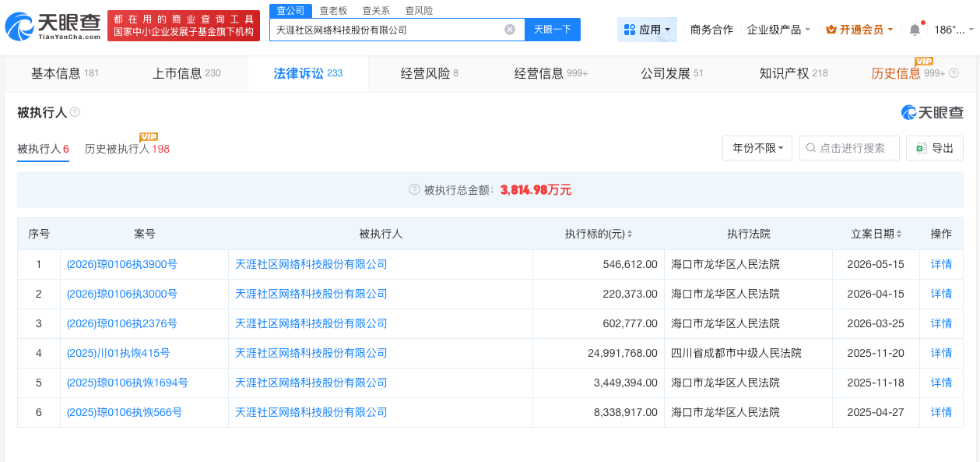Click the 天眼一下 search button
Screen dimensions: 980x462
(x=553, y=30)
